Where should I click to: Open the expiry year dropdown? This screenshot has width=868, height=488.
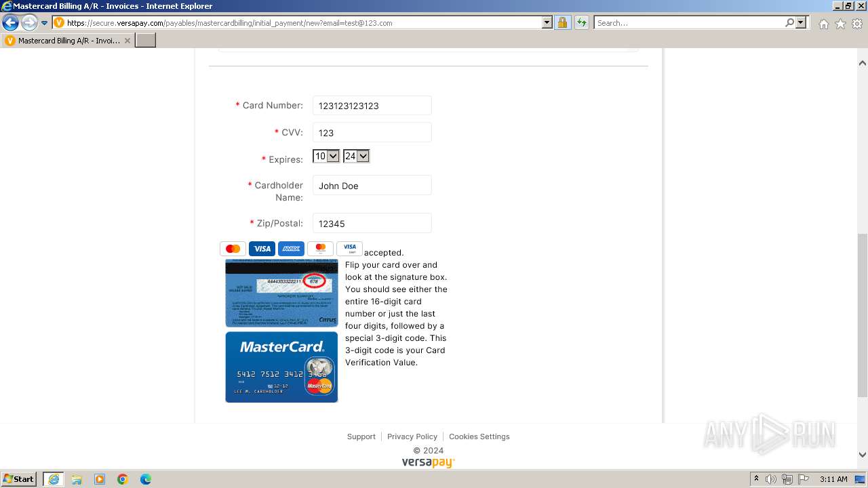[356, 157]
